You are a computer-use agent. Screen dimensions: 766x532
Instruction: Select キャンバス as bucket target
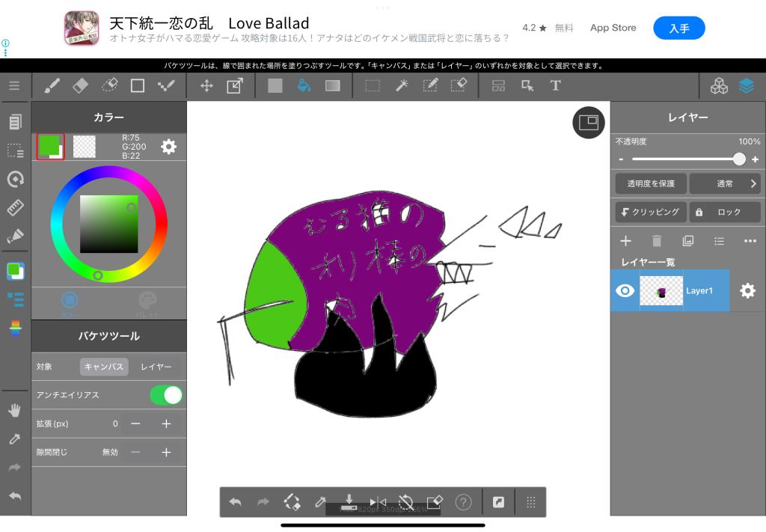tap(104, 367)
